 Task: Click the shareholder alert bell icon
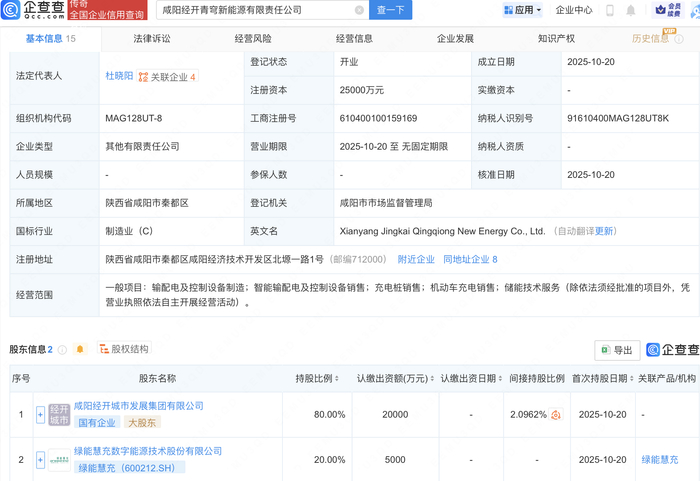[x=80, y=349]
